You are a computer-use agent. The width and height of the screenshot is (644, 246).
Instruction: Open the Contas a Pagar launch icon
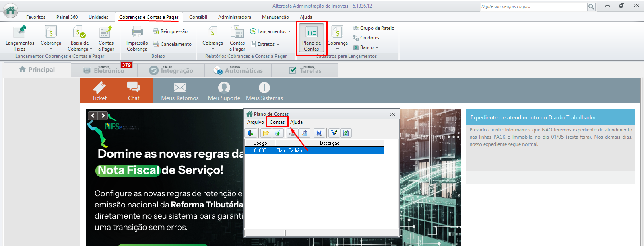105,32
